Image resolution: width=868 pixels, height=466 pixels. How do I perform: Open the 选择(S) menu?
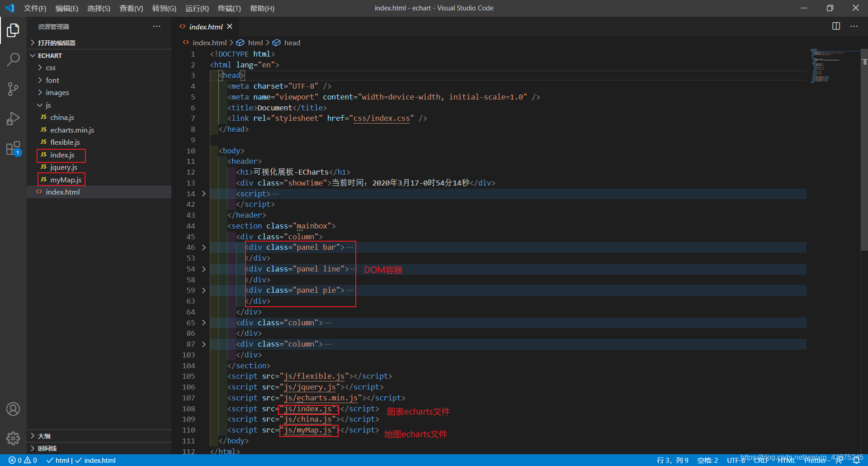[x=99, y=8]
